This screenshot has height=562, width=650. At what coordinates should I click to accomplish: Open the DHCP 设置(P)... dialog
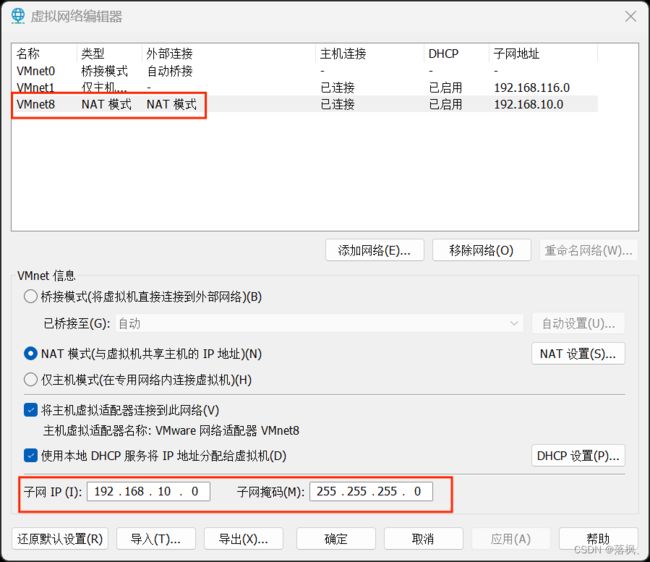(579, 456)
